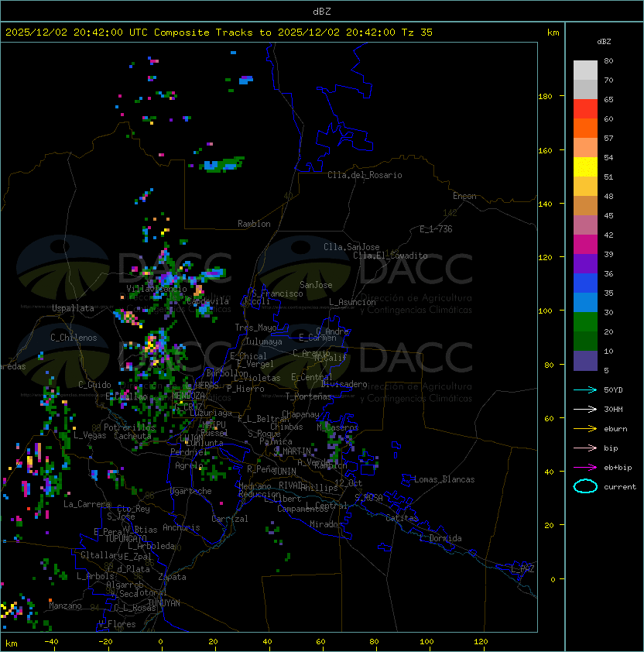Click the yellow eburn arrow in legend
Viewport: 644px width, 652px height.
point(585,429)
